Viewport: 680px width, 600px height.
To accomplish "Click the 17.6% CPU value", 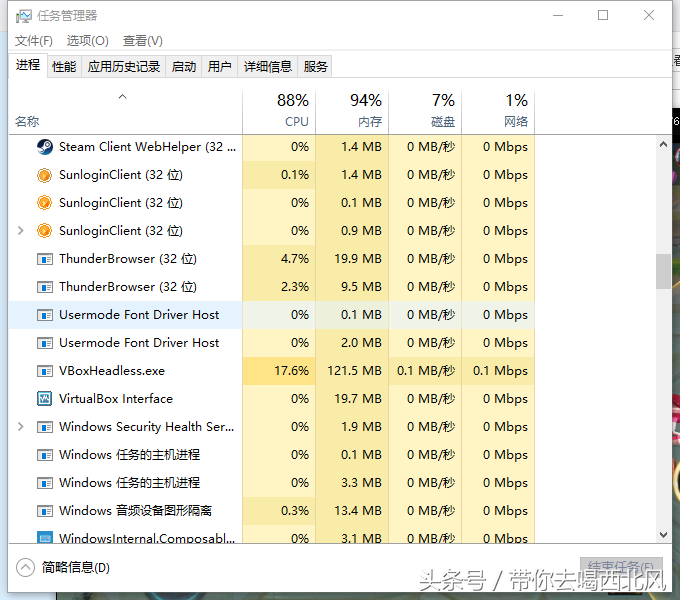I will pyautogui.click(x=291, y=371).
